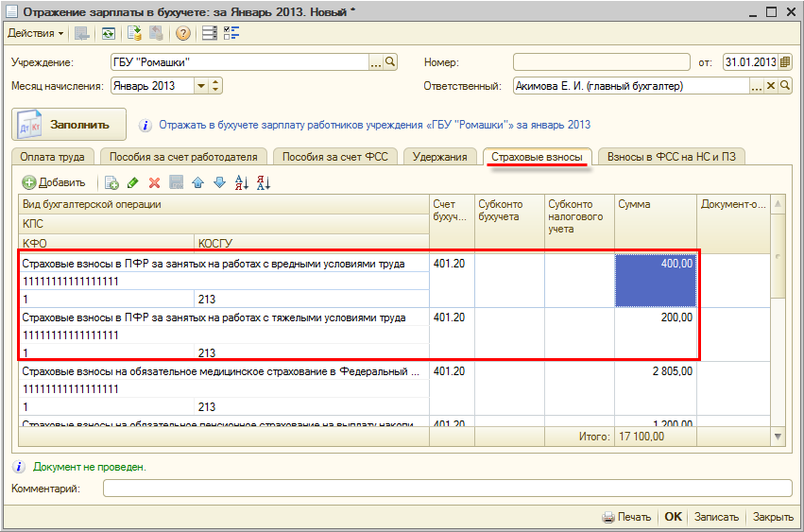Open the Действия dropdown menu

point(36,33)
